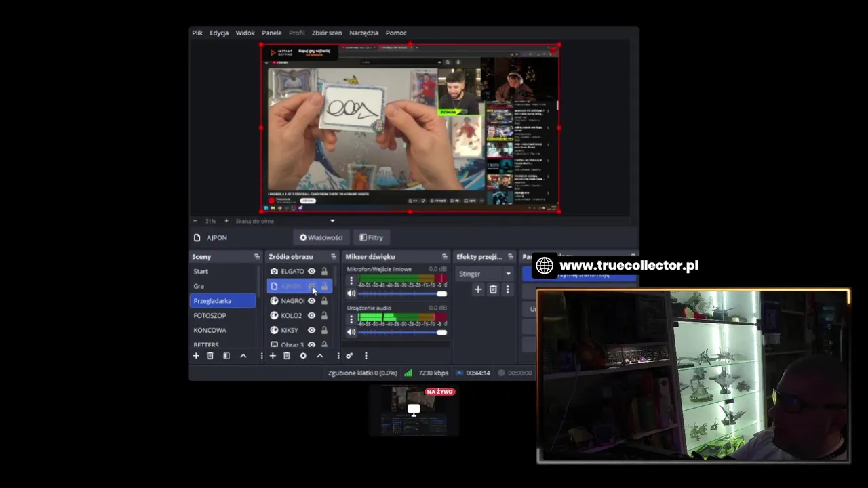868x488 pixels.
Task: Open audio mixer toolbar three-dot menu
Action: [x=366, y=356]
